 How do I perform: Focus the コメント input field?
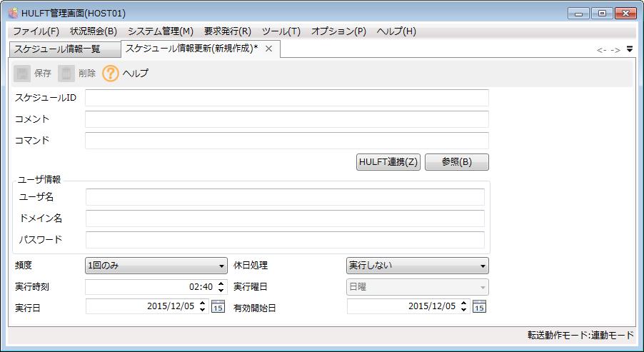[287, 119]
